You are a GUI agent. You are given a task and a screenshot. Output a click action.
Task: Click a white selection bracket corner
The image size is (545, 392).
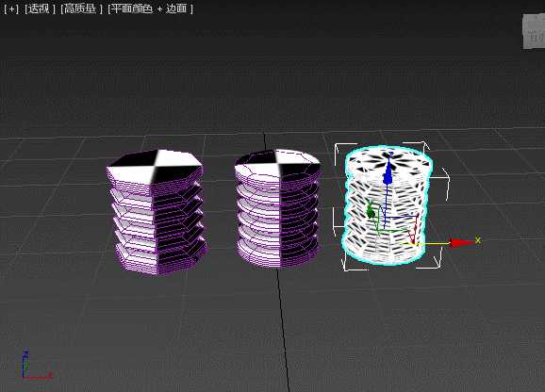(x=339, y=149)
